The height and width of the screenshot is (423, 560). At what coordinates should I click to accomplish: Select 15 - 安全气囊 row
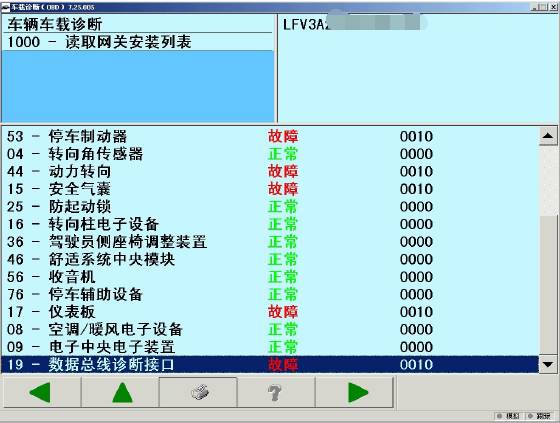(x=270, y=189)
